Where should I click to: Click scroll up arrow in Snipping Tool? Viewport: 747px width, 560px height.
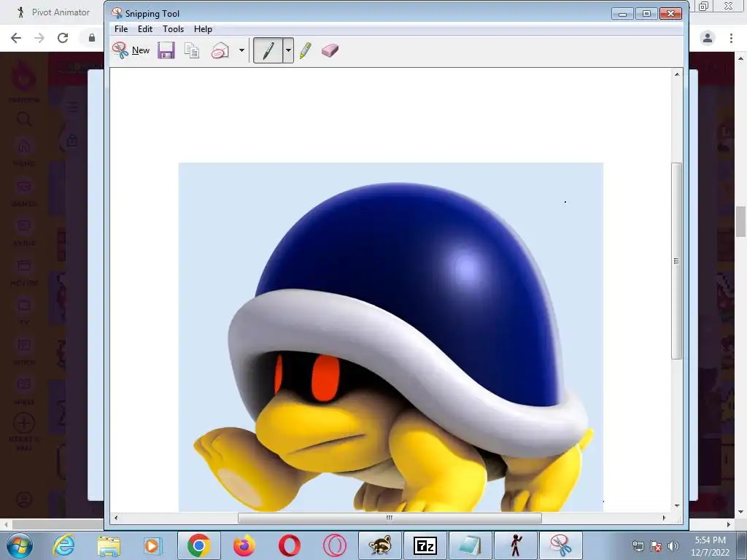click(x=676, y=74)
